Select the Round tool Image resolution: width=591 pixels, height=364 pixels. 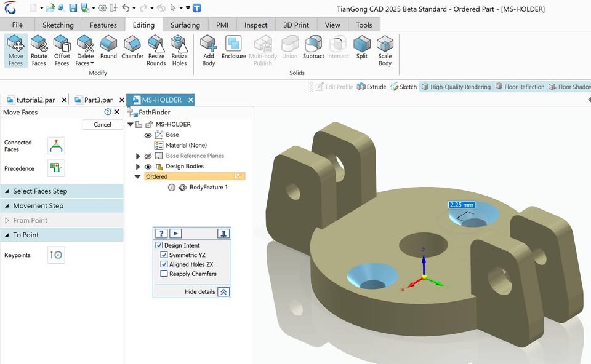108,47
